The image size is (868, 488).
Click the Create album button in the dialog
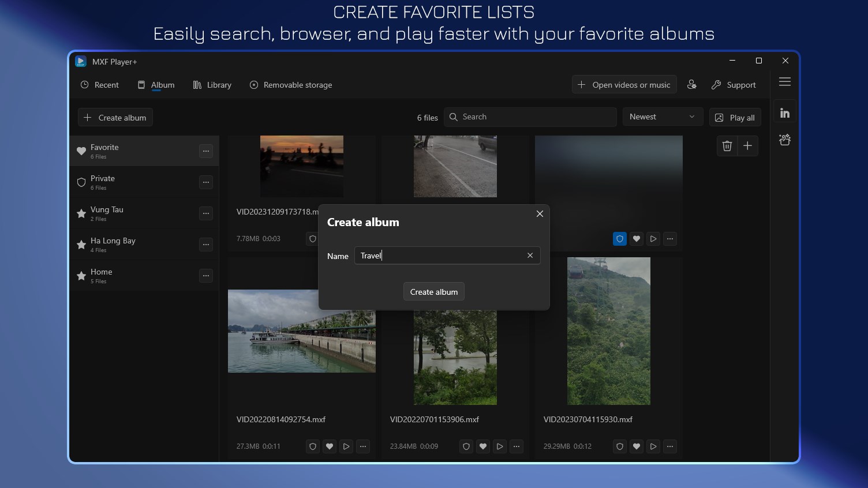[433, 291]
